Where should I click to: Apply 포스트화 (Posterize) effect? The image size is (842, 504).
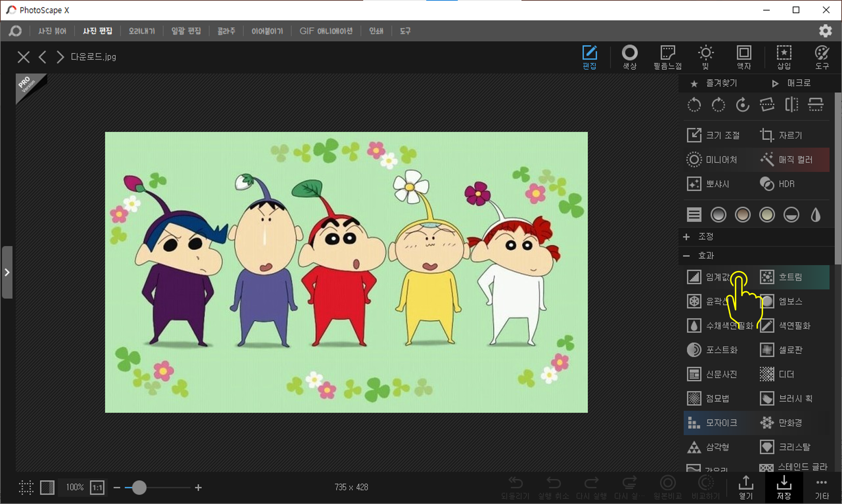tap(712, 349)
